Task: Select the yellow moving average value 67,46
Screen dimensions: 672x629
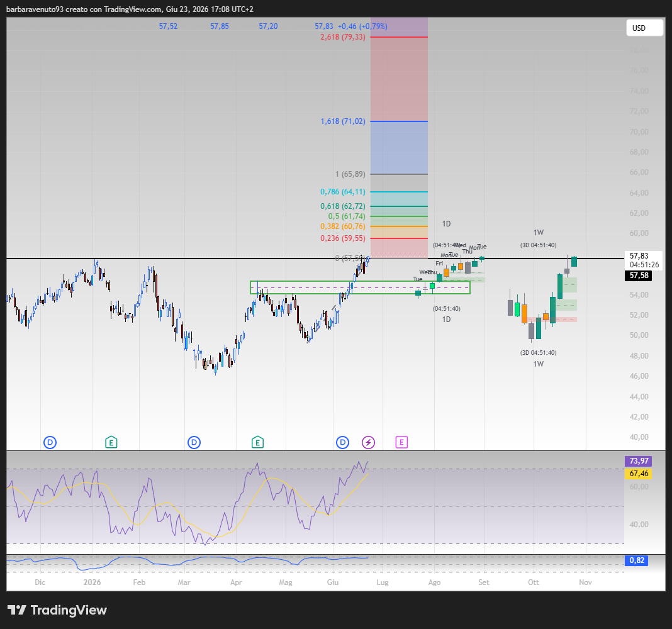Action: (x=639, y=474)
